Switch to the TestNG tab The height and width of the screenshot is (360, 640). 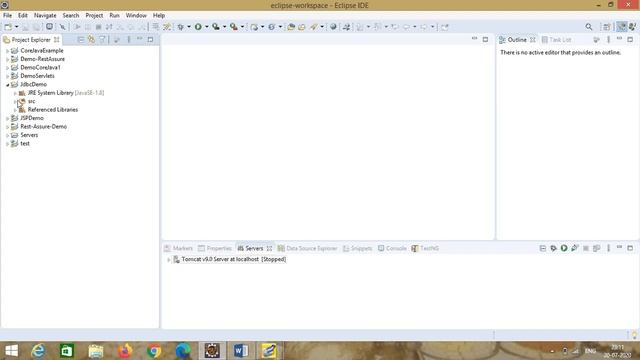(425, 248)
